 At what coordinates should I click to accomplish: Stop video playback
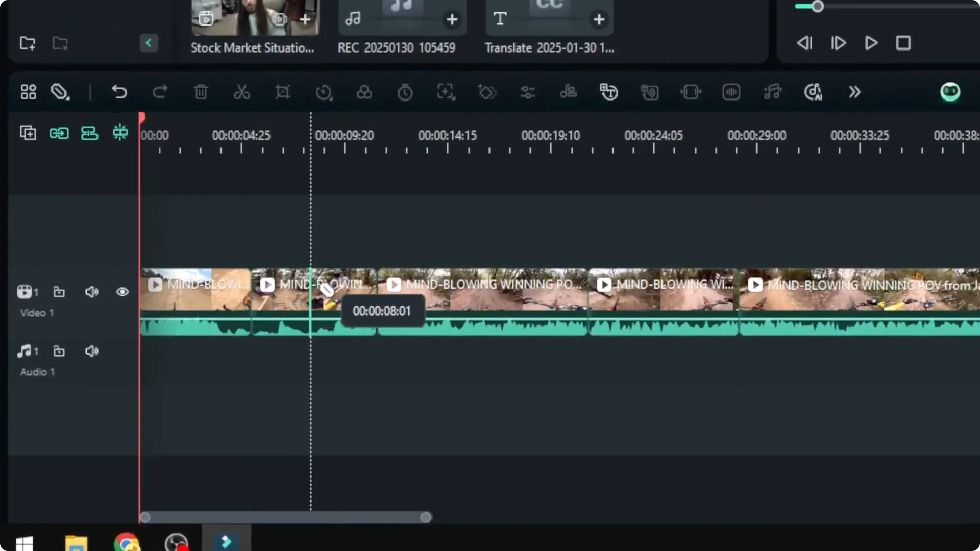[903, 43]
